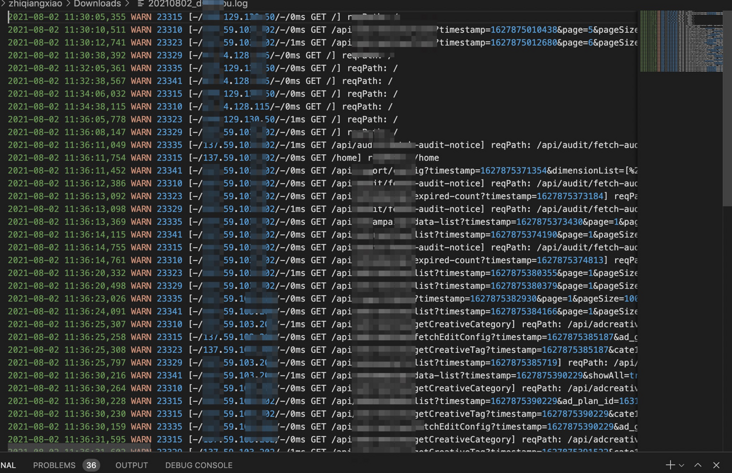Viewport: 732px width, 473px height.
Task: Launch a new terminal with the plus icon
Action: click(x=670, y=465)
